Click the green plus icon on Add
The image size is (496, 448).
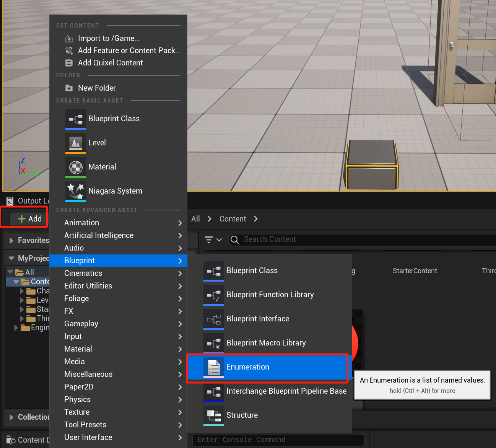click(22, 219)
